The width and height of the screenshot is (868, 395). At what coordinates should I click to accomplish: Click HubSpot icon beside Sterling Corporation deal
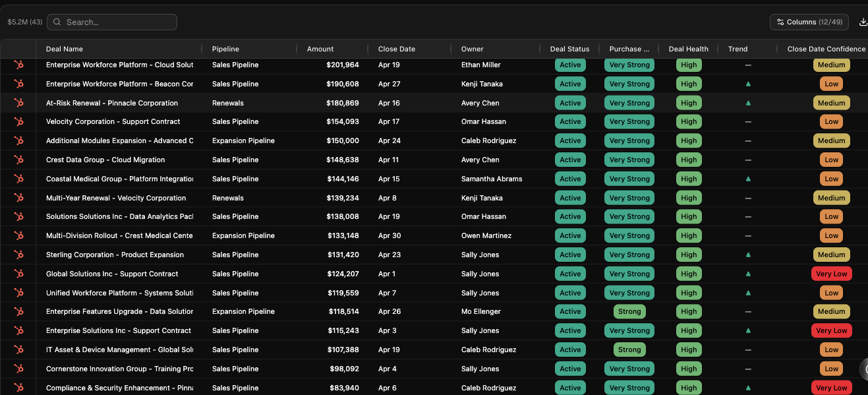(x=19, y=255)
